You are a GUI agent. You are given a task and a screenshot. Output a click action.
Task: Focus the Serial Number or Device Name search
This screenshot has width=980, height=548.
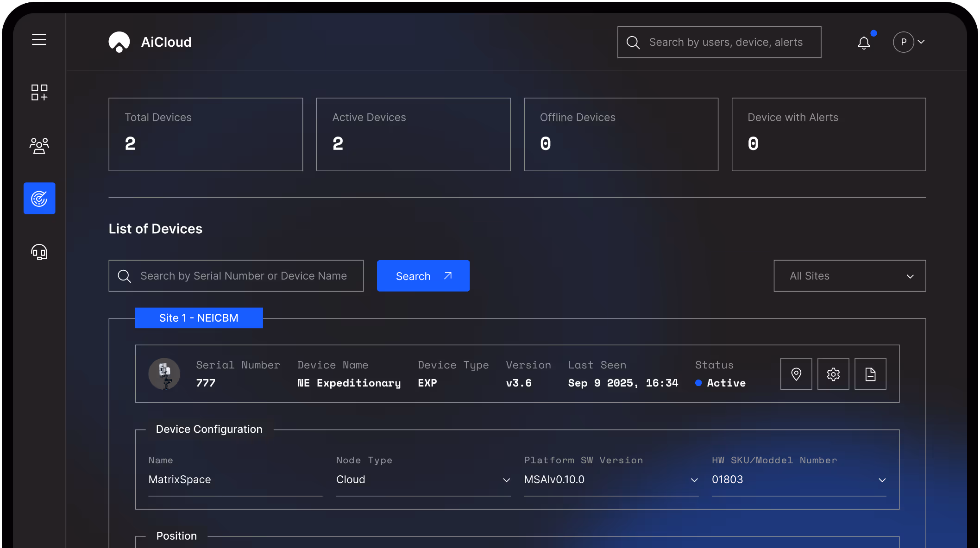(x=243, y=276)
